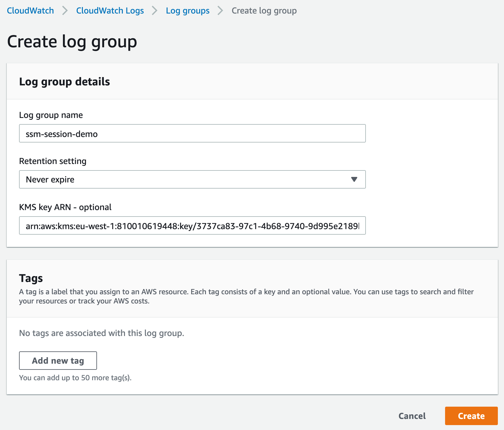This screenshot has width=504, height=430.
Task: Return to the Log groups list
Action: point(188,10)
